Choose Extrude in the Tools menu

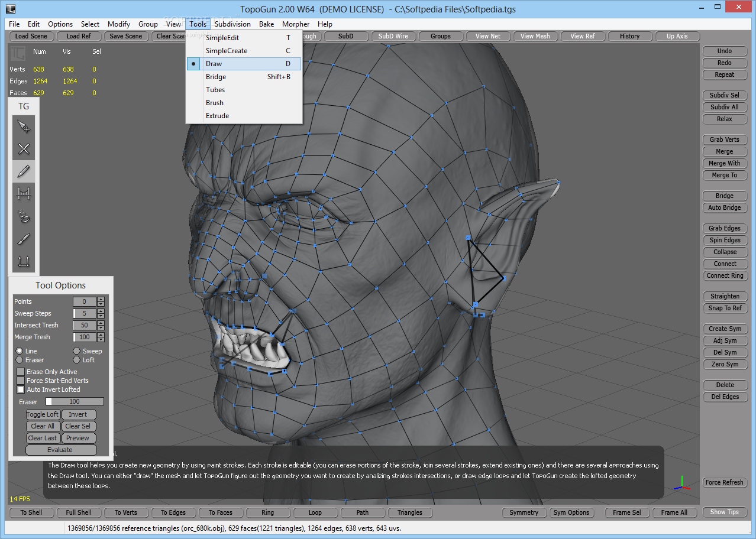244,116
